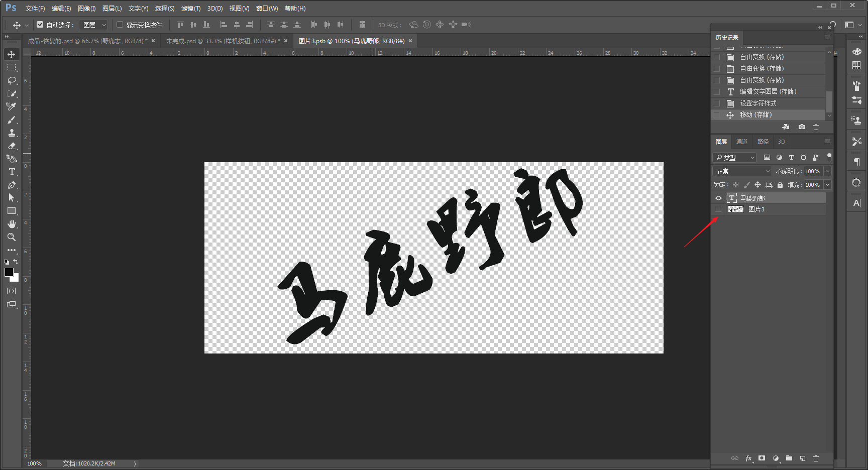Select the Hand tool
This screenshot has height=470, width=868.
(12, 224)
